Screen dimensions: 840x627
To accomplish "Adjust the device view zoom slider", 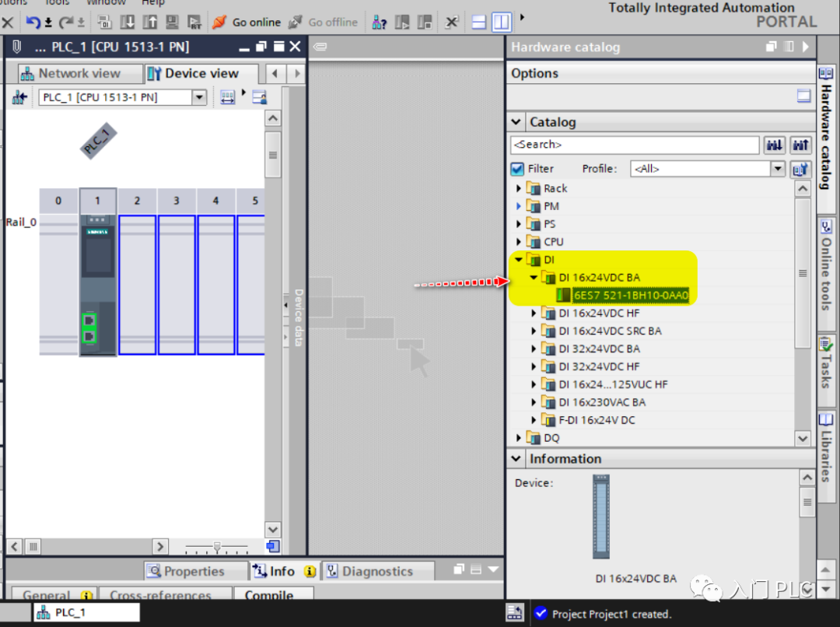I will pos(217,547).
